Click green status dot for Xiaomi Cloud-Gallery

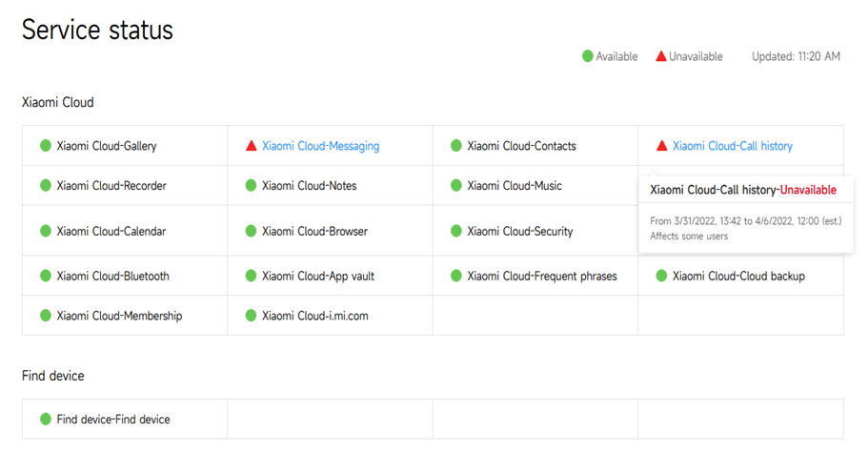tap(46, 146)
